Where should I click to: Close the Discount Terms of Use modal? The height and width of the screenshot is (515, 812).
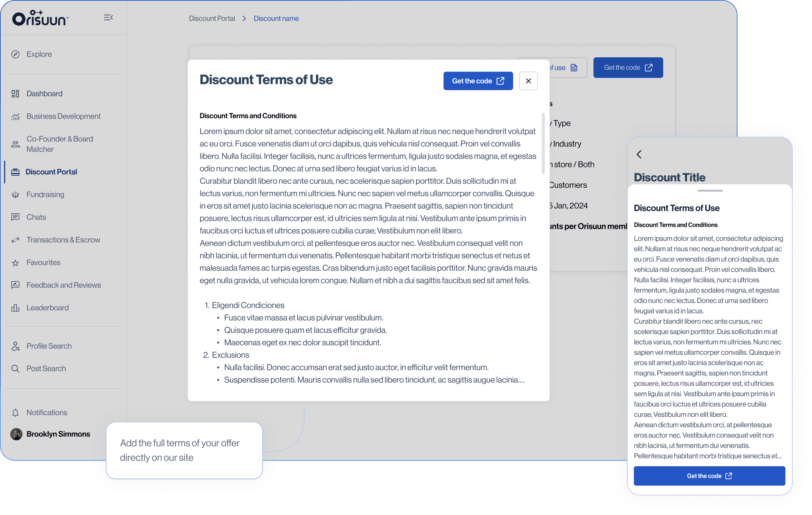[528, 81]
